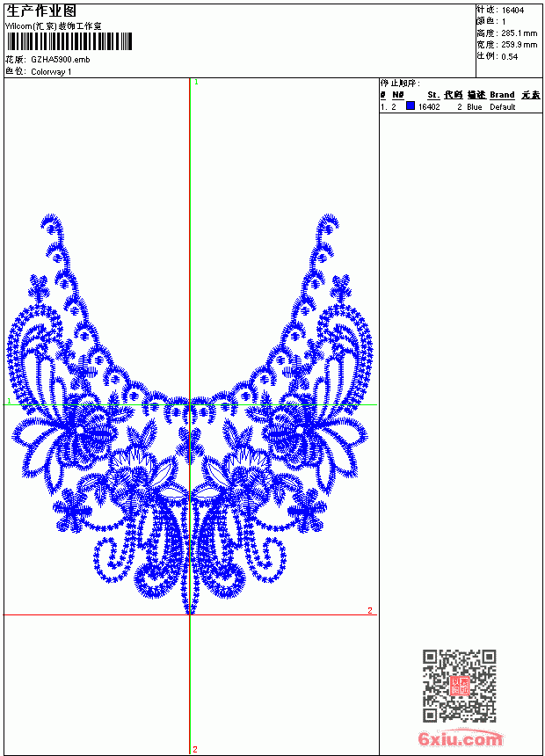
Task: Select the N# column header
Action: pos(398,95)
